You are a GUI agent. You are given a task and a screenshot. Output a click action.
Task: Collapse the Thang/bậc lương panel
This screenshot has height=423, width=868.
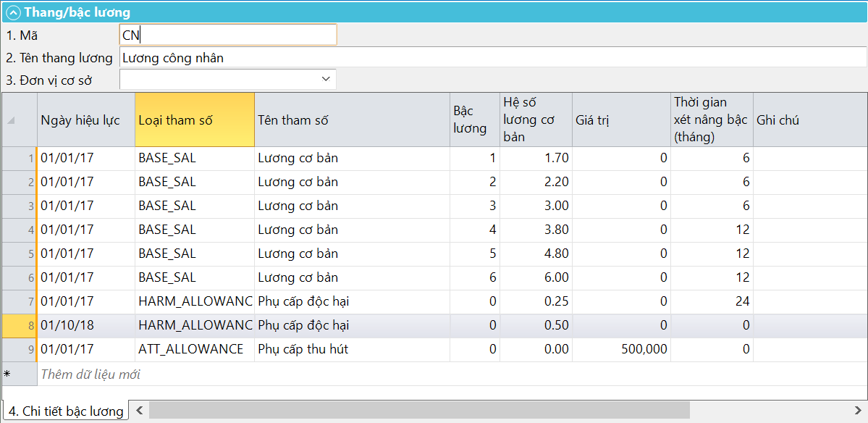click(13, 12)
